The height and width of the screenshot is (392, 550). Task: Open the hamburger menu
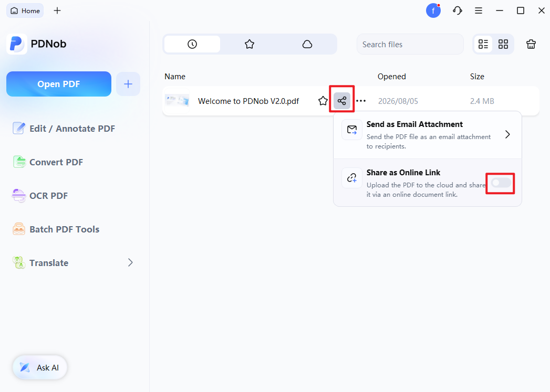[x=479, y=11]
